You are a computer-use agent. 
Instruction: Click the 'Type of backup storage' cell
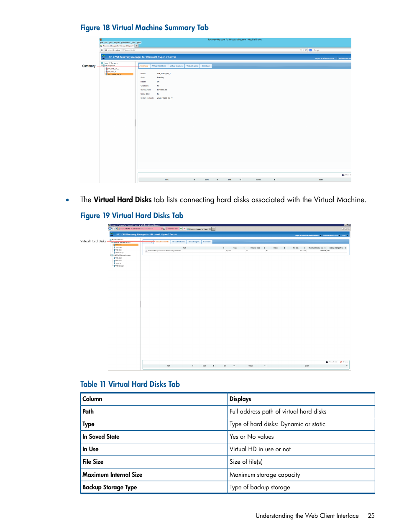tap(301, 487)
